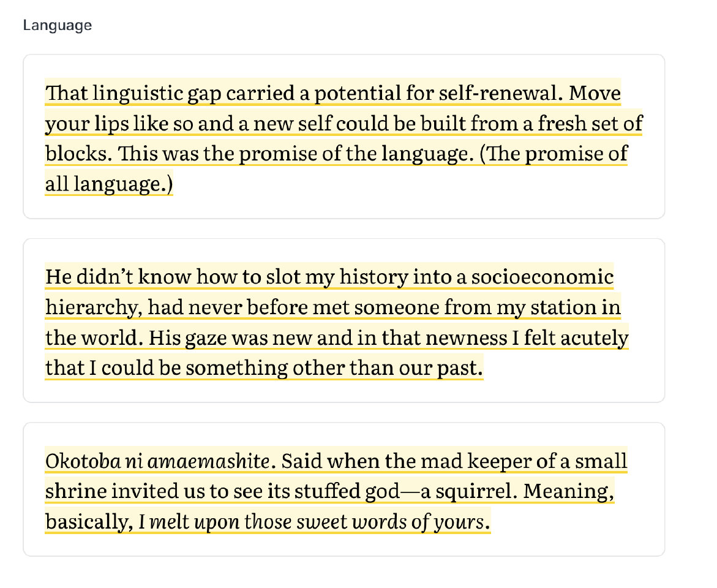Click italic text "I melt upon those sweet words"
This screenshot has height=588, width=717.
point(311,522)
